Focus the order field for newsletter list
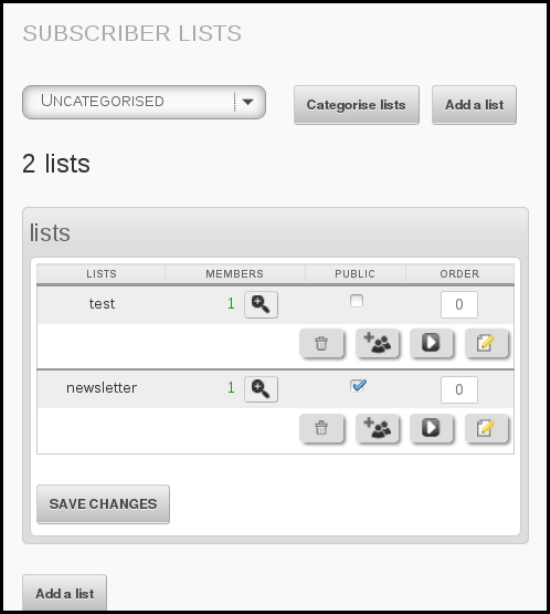Viewport: 550px width, 614px height. click(459, 390)
